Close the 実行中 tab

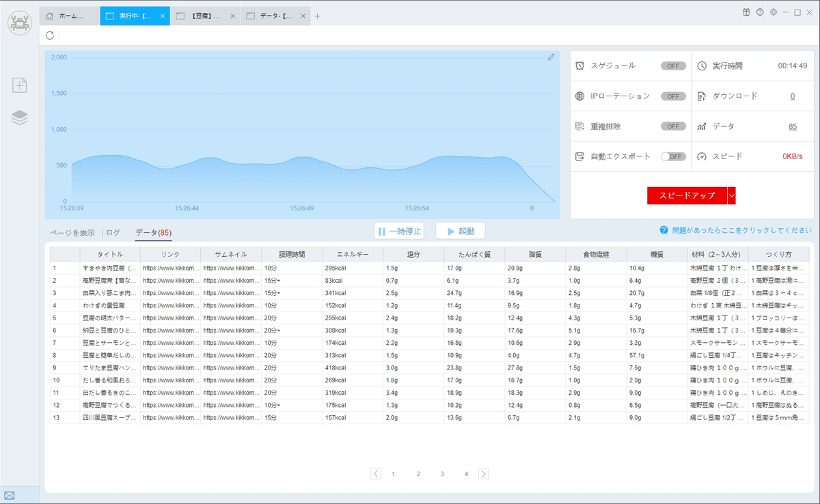click(x=162, y=16)
